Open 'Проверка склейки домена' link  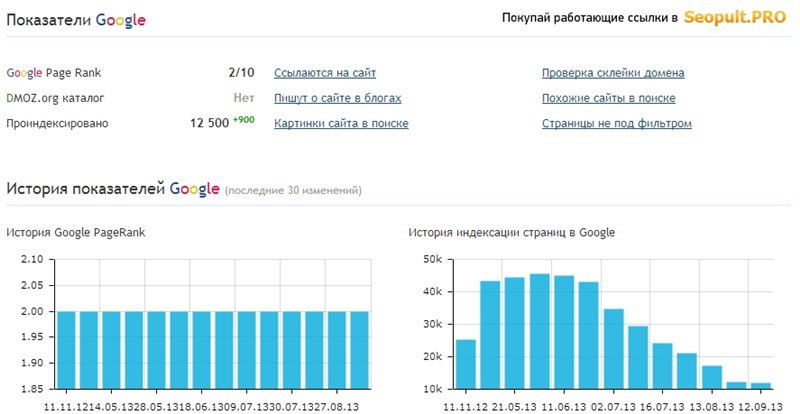613,73
